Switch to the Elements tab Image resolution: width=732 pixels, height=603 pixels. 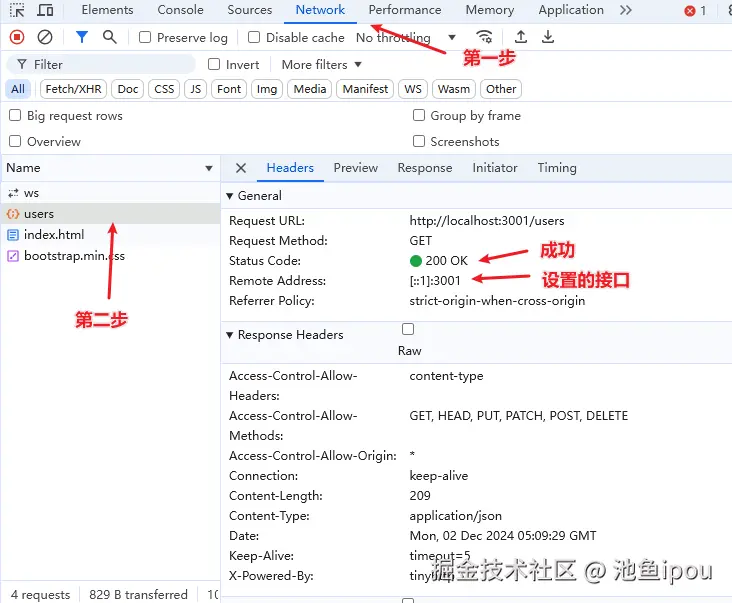tap(107, 10)
